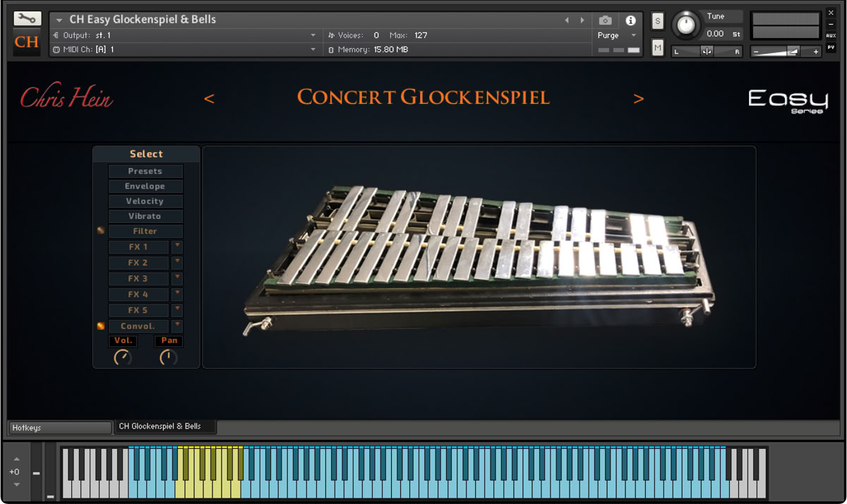Switch to the Hotkeys tab

coord(59,428)
